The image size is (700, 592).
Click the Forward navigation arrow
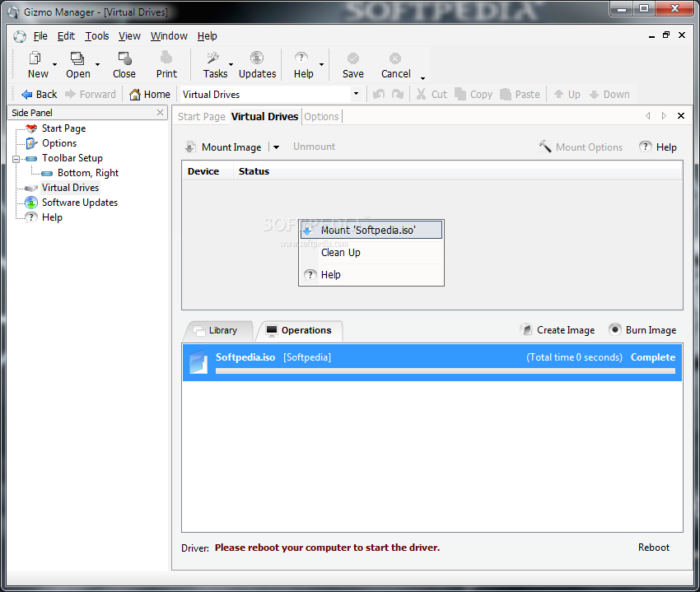point(70,94)
